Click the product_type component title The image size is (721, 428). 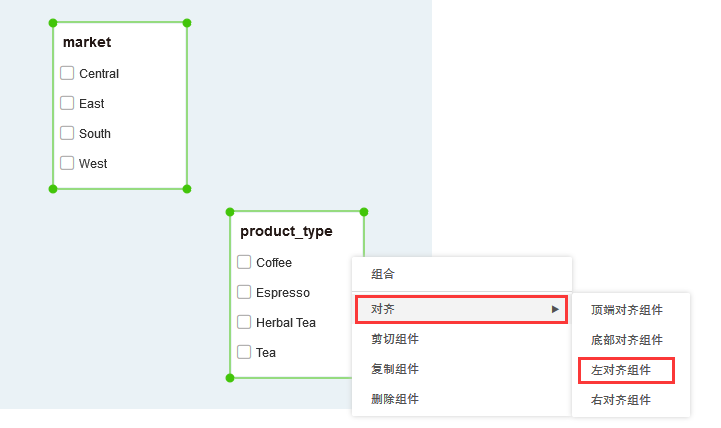point(286,231)
